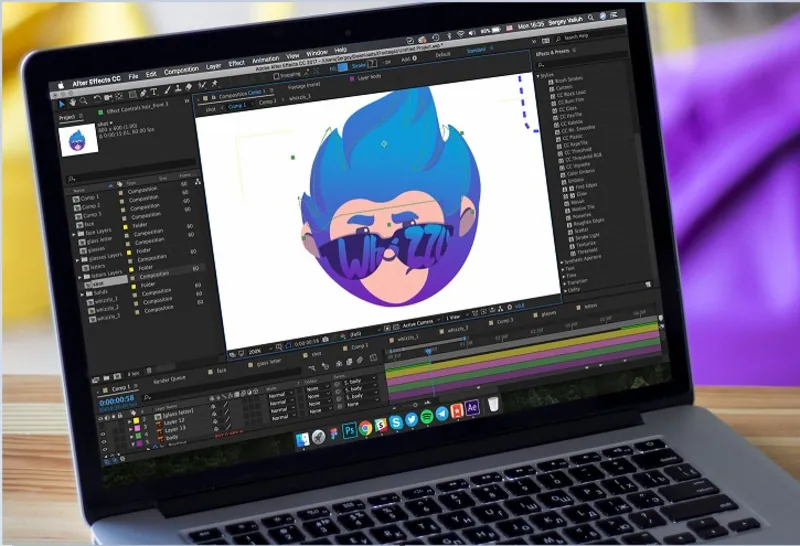Expand the face Layers folder

point(74,234)
